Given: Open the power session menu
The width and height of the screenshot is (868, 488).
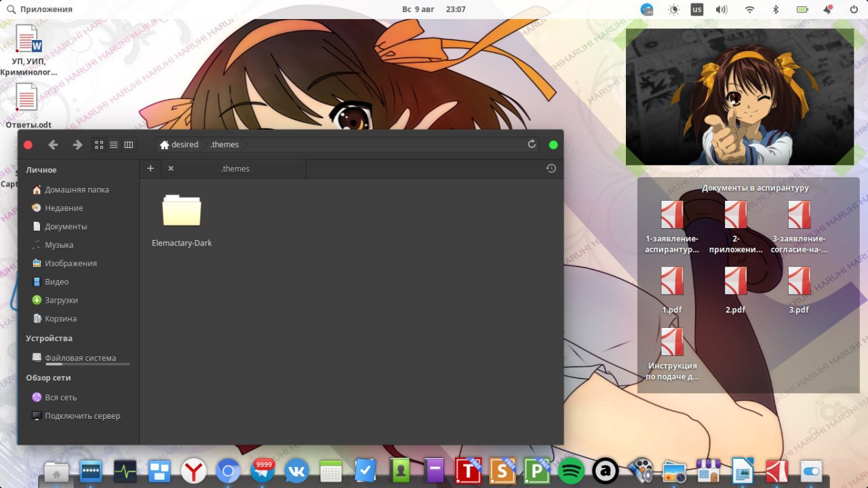Looking at the screenshot, I should (853, 10).
